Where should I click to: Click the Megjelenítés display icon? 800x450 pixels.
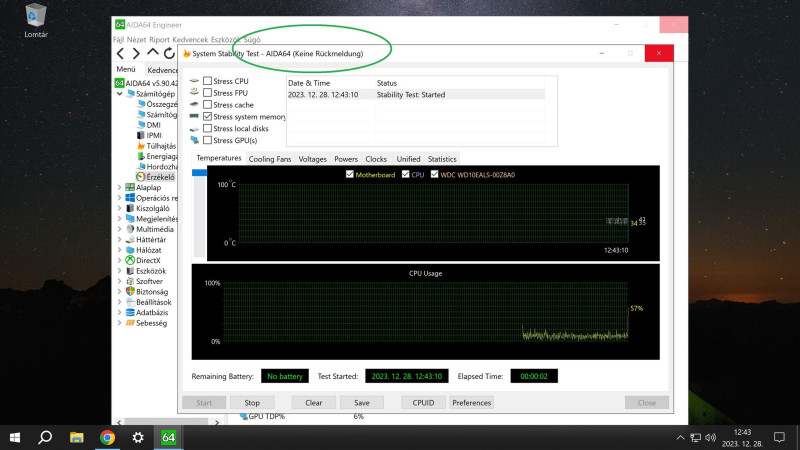[x=130, y=219]
